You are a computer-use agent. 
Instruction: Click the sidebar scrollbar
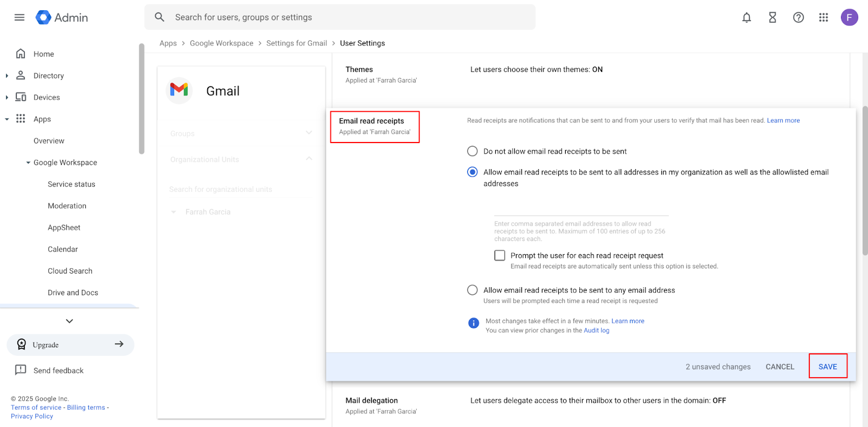pyautogui.click(x=142, y=99)
